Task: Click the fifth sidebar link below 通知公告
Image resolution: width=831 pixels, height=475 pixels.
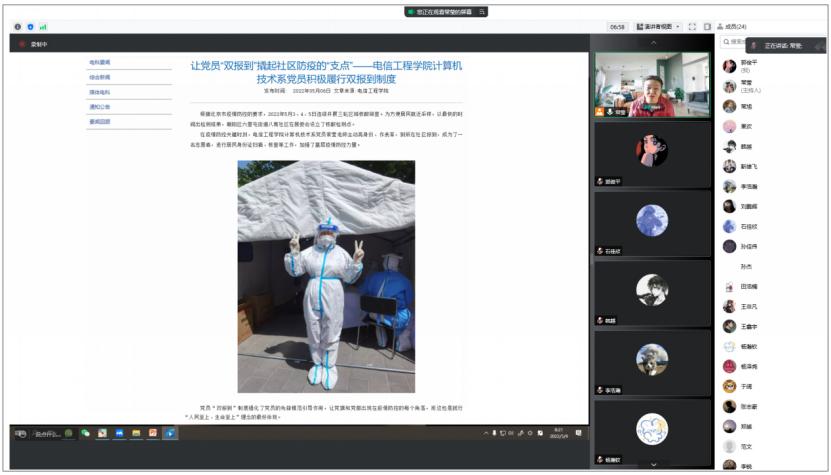Action: pyautogui.click(x=100, y=122)
